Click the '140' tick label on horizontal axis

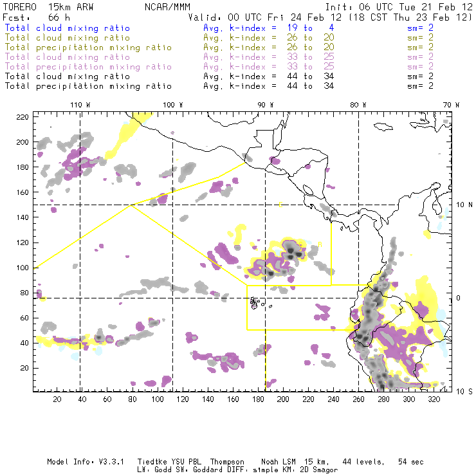208,399
